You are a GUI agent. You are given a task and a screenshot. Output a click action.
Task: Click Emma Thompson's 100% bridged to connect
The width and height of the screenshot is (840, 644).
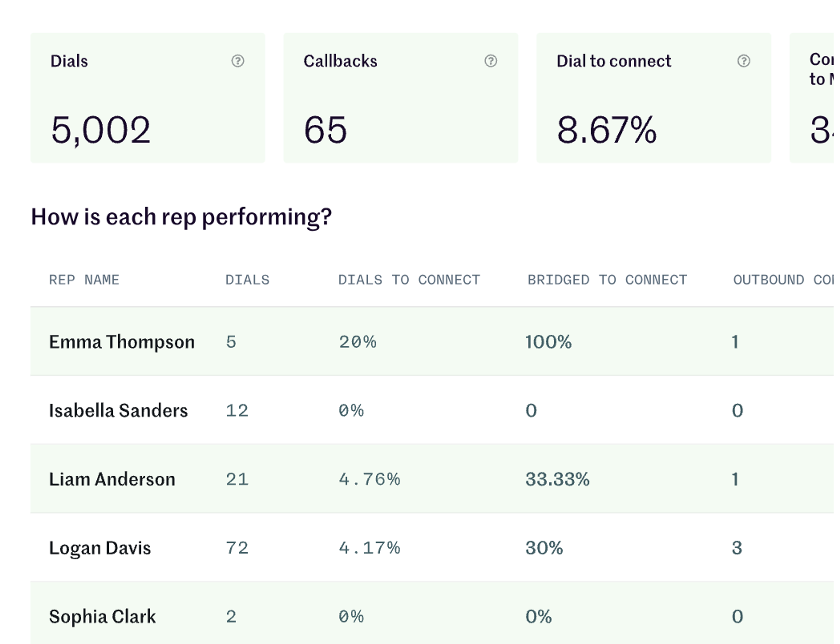tap(548, 341)
